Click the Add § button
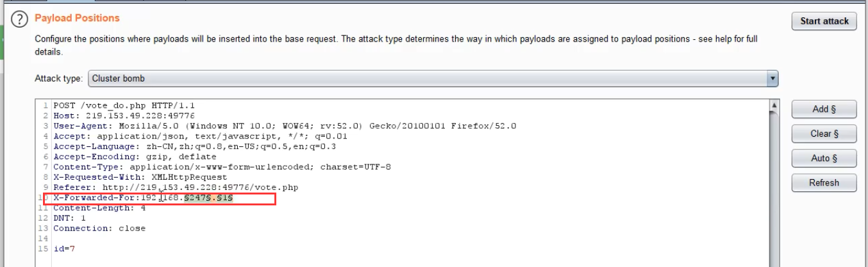Viewport: 868px width, 267px height. (x=824, y=109)
